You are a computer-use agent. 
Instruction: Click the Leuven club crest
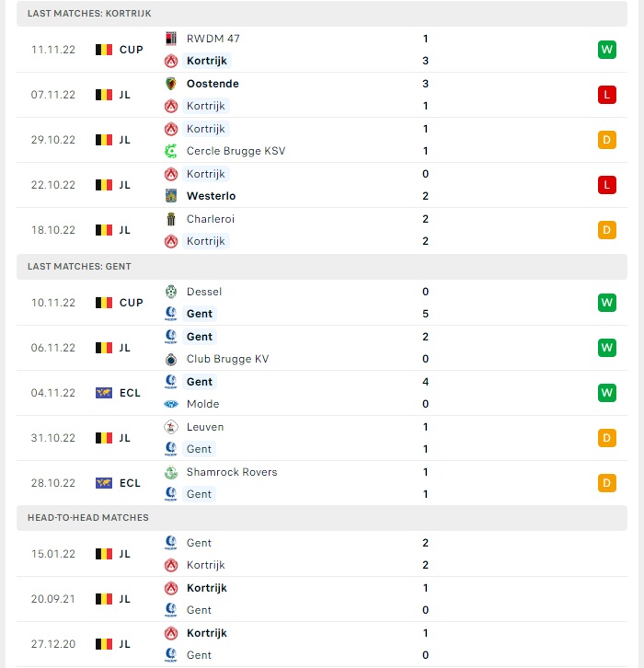click(x=171, y=427)
